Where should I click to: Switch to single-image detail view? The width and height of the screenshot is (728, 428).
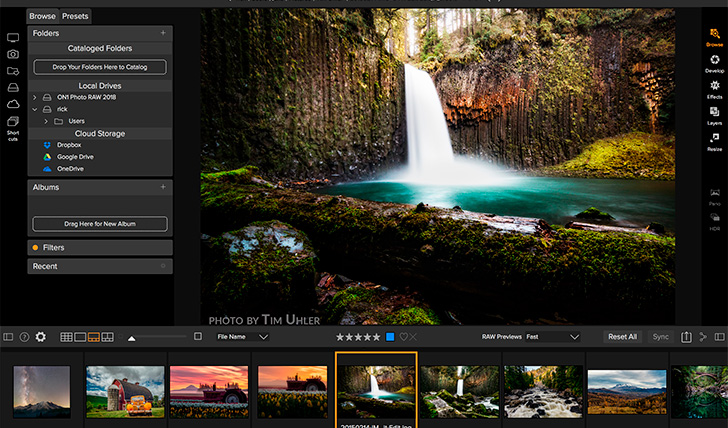pyautogui.click(x=80, y=337)
